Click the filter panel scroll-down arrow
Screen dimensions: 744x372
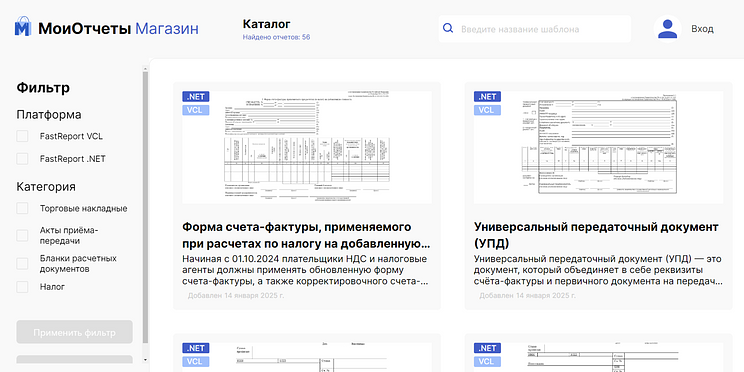145,360
